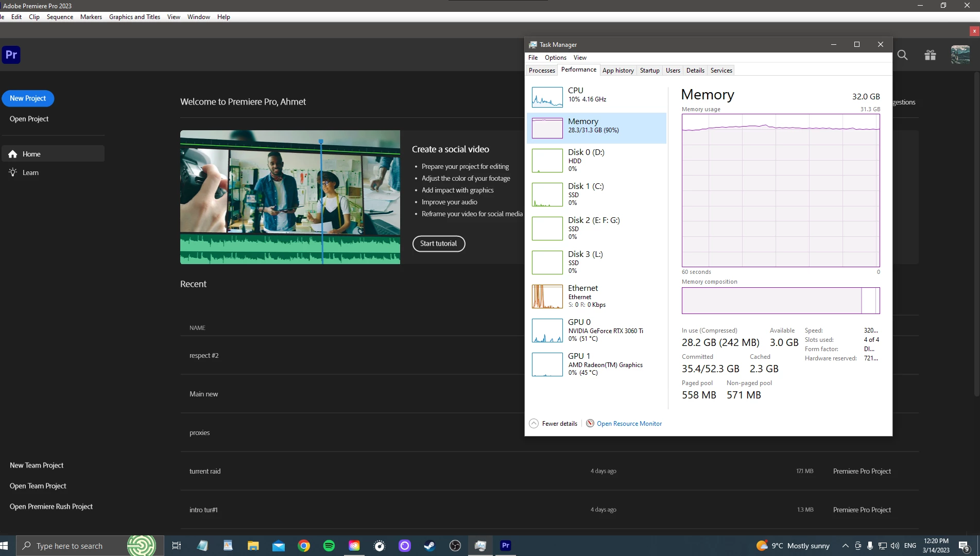This screenshot has width=980, height=556.
Task: Click the Start tutorial button
Action: click(438, 244)
